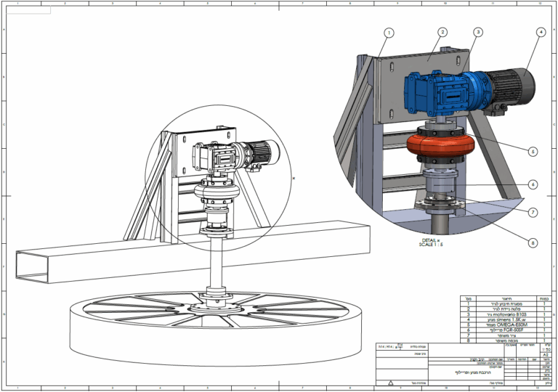Select balloon number 2 callout
This screenshot has height=392, width=558.
442,33
